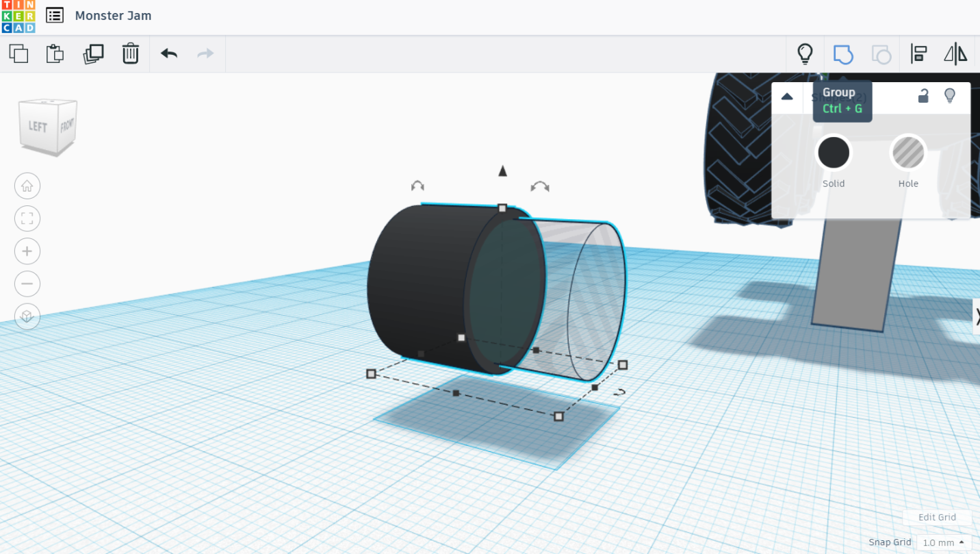This screenshot has height=554, width=980.
Task: Click the Hole label
Action: click(x=908, y=184)
